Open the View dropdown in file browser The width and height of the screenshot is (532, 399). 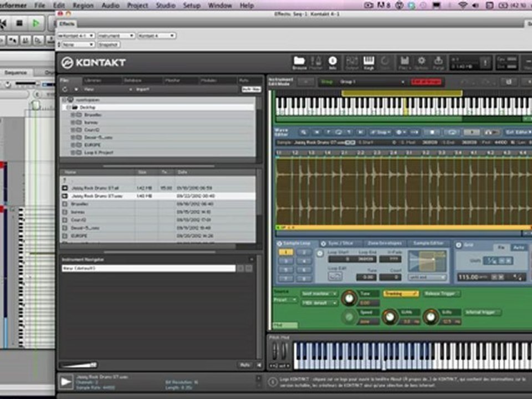pyautogui.click(x=107, y=89)
